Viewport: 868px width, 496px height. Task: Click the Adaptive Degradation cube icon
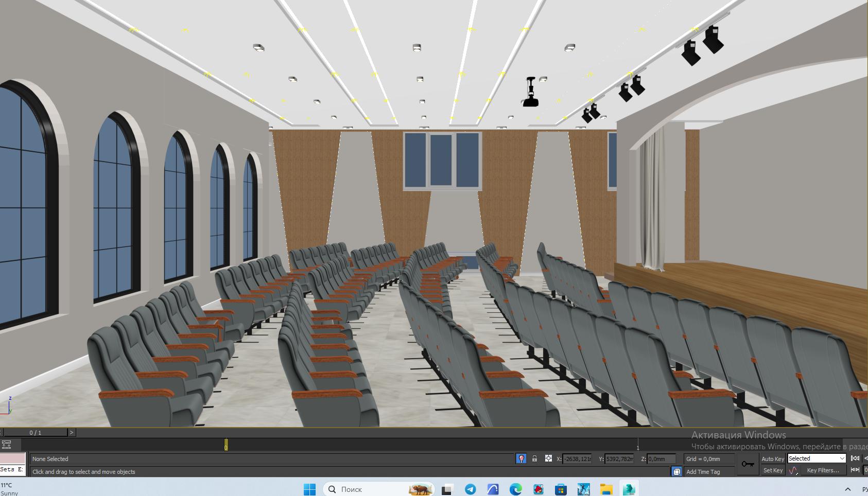point(676,471)
